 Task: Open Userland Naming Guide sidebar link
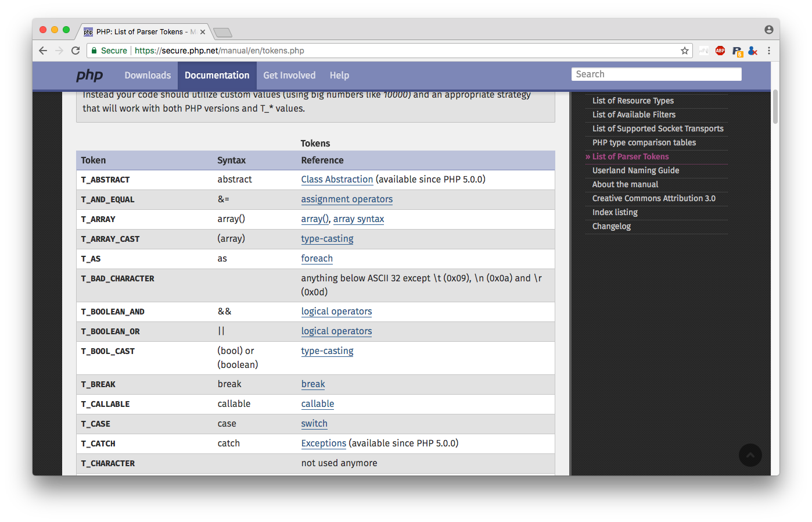pyautogui.click(x=635, y=170)
